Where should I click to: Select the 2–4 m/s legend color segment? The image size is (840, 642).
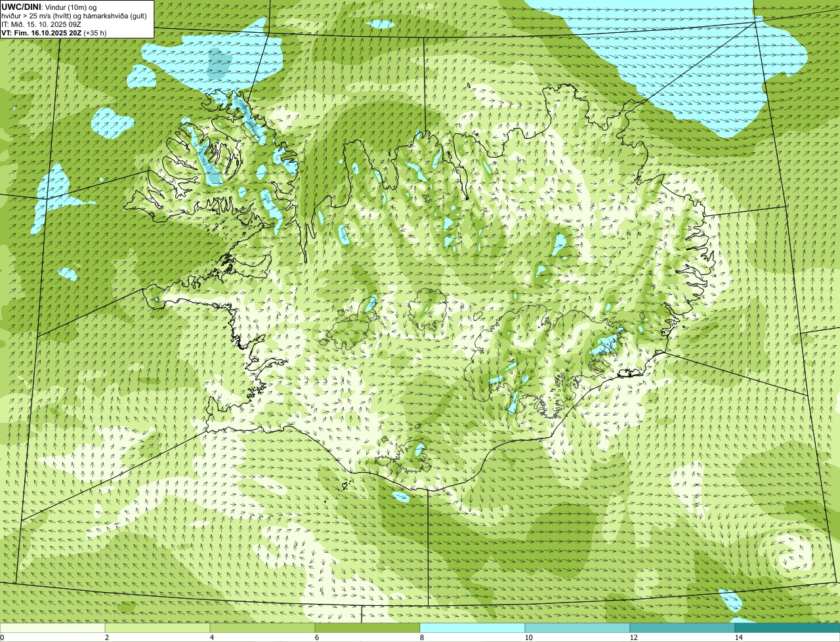click(157, 628)
